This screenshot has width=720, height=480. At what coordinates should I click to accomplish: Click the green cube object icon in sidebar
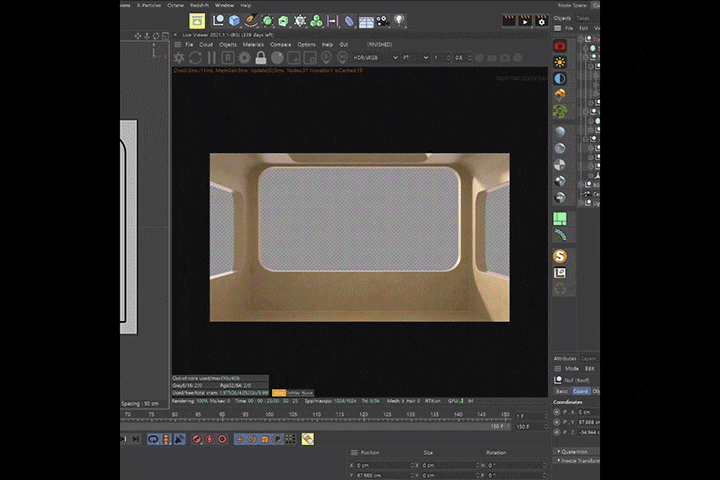pos(560,219)
